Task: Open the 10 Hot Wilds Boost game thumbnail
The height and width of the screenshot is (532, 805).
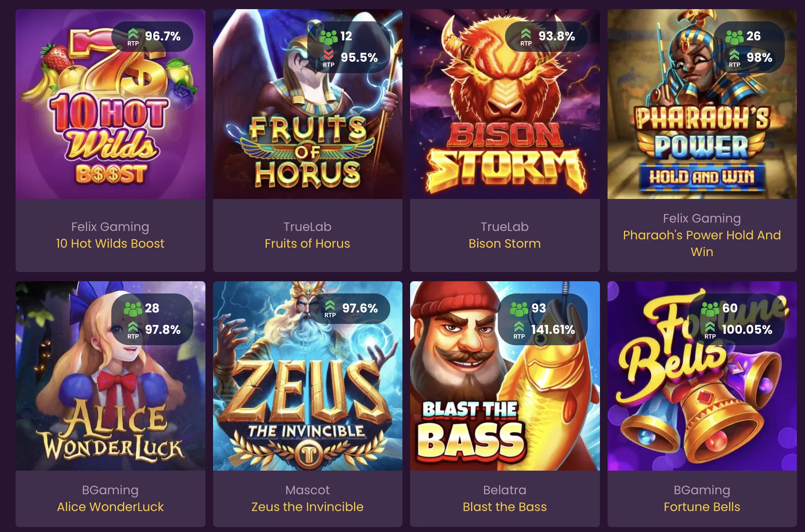Action: coord(111,104)
